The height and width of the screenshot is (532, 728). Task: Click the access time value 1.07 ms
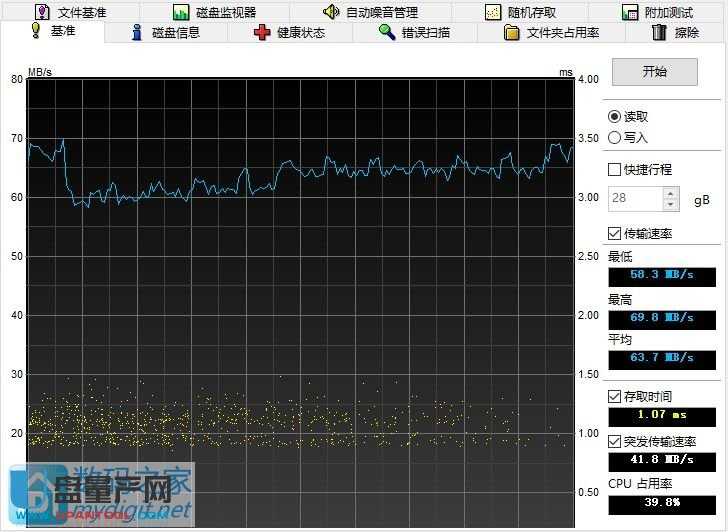click(x=662, y=417)
